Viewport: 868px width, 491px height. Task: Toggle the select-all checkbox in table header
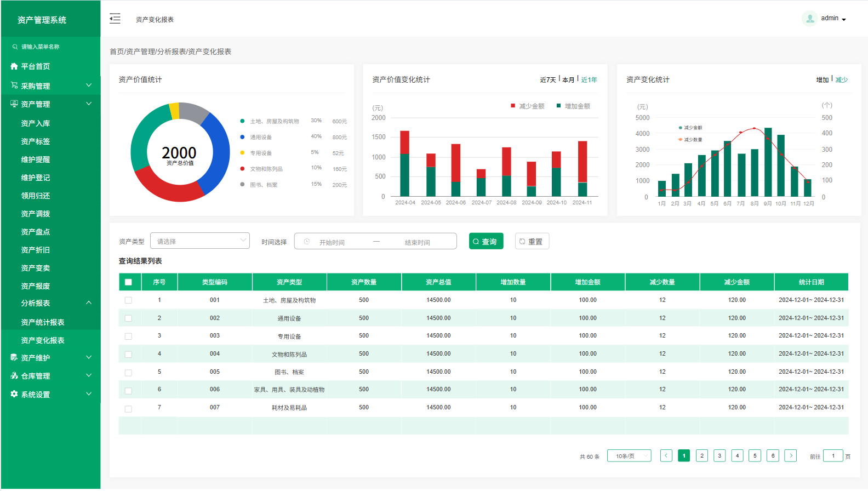[128, 282]
